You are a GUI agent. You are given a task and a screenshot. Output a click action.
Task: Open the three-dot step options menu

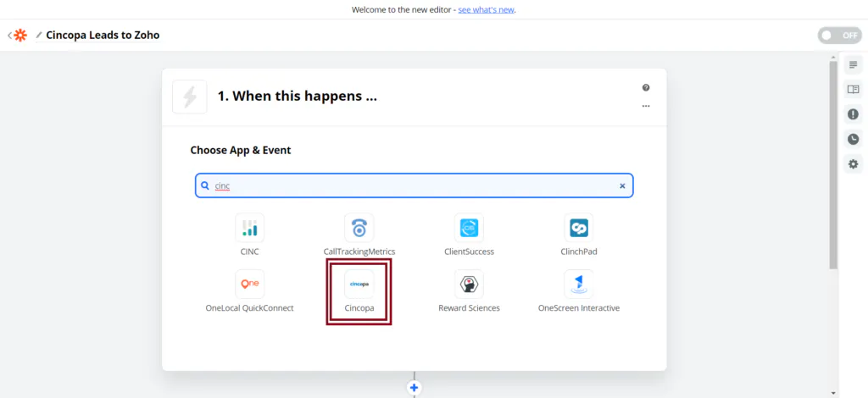645,106
